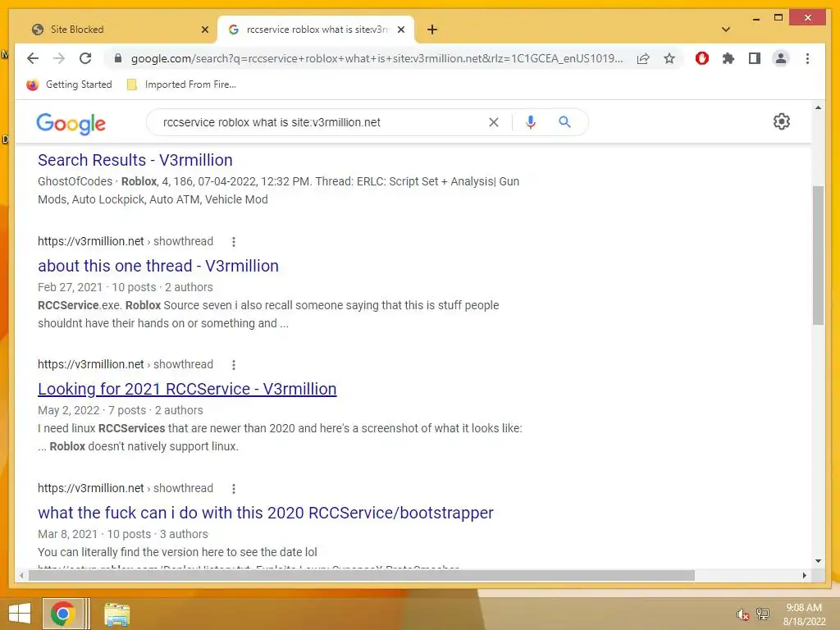Click the scroll-right arrow at the bottom

(804, 575)
